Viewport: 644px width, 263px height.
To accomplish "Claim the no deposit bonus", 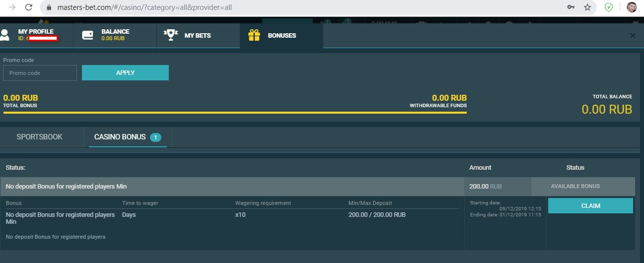I will pyautogui.click(x=590, y=206).
